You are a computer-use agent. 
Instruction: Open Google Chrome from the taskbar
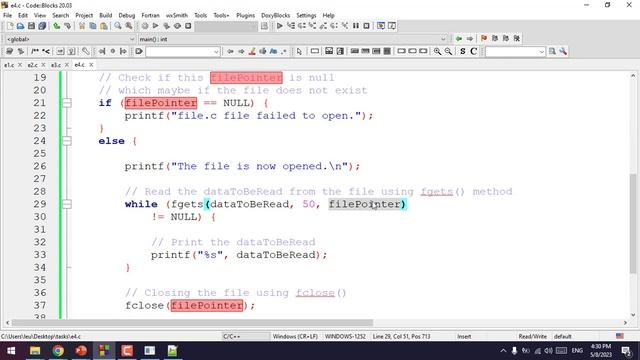tap(58, 351)
